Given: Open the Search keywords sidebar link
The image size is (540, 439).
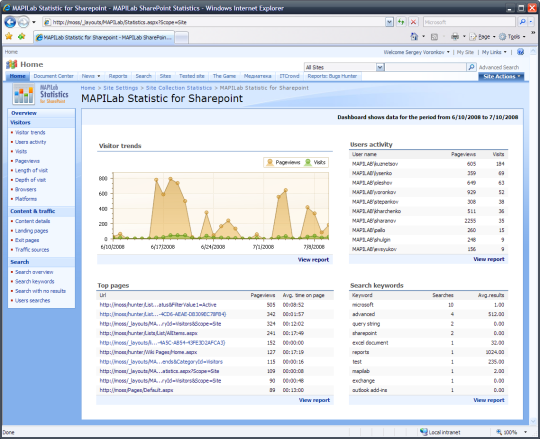Looking at the screenshot, I should pos(34,282).
